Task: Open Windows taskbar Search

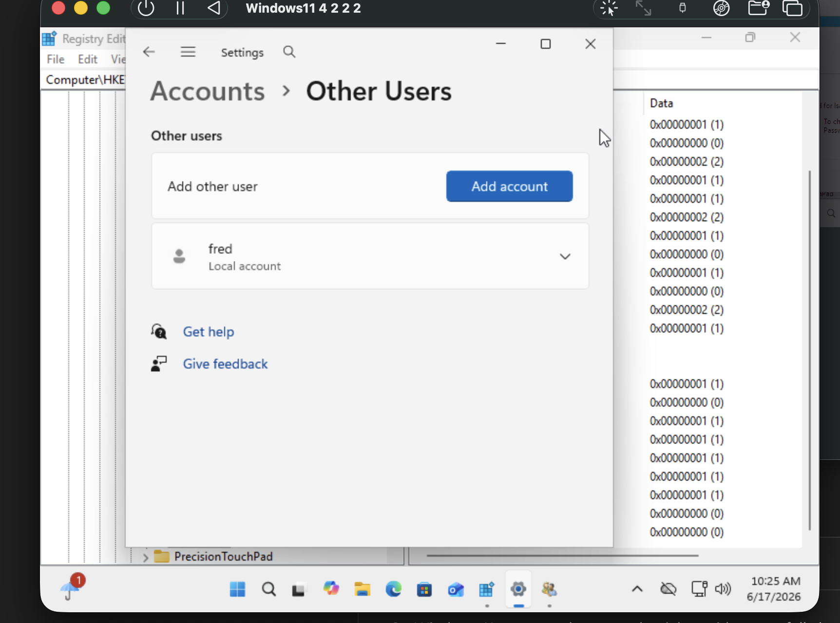Action: pyautogui.click(x=268, y=589)
